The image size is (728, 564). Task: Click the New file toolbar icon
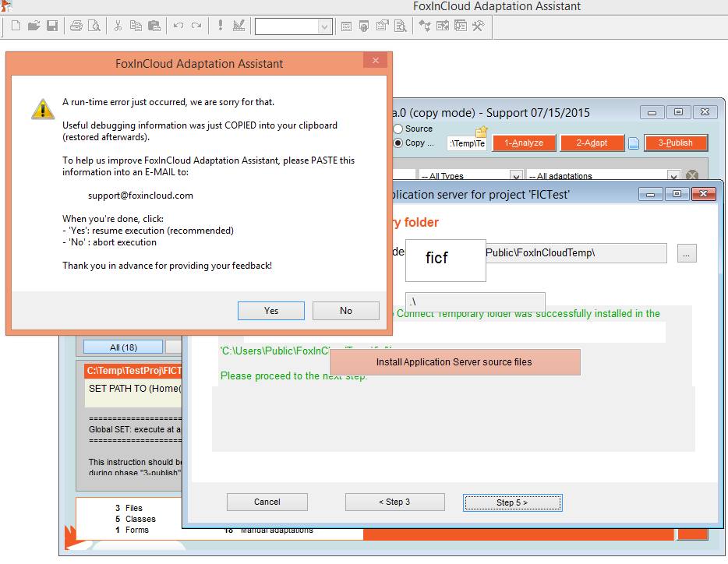[16, 26]
